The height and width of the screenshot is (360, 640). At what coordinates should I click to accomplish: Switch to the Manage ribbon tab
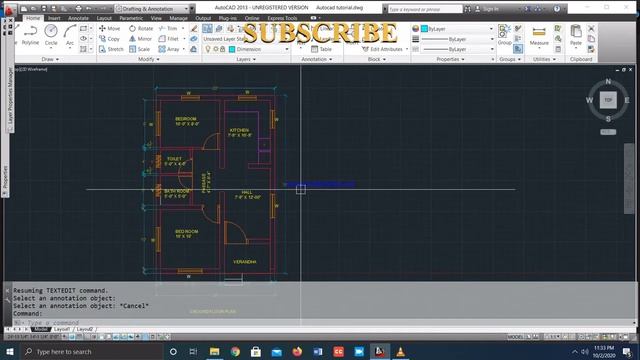[x=178, y=18]
